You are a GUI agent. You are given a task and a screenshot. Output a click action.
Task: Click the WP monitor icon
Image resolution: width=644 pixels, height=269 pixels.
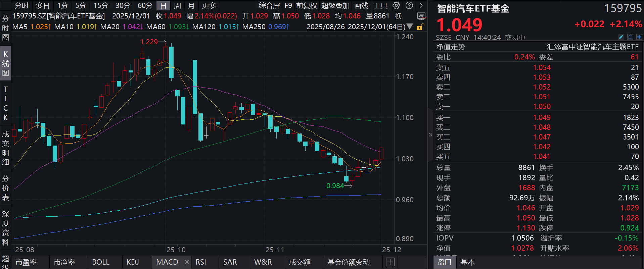tap(421, 16)
